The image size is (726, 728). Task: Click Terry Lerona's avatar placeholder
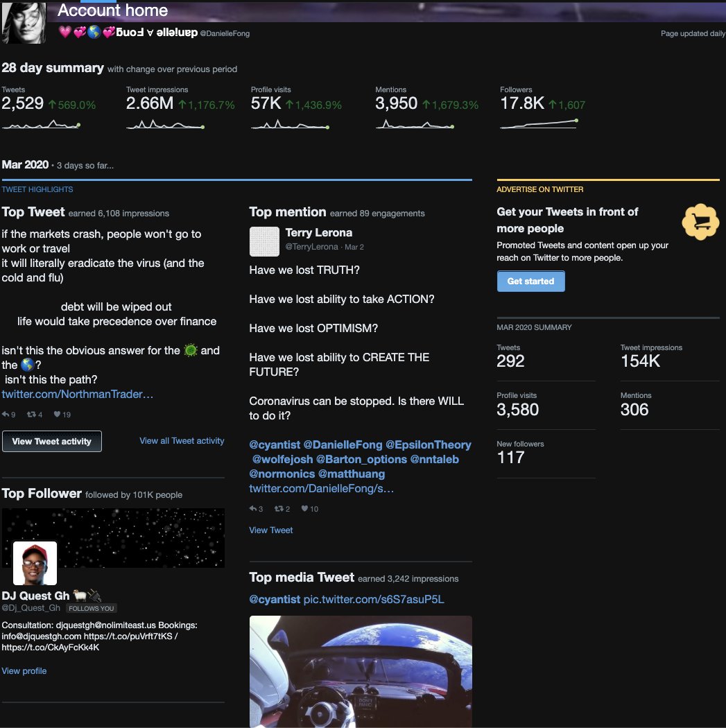[264, 241]
